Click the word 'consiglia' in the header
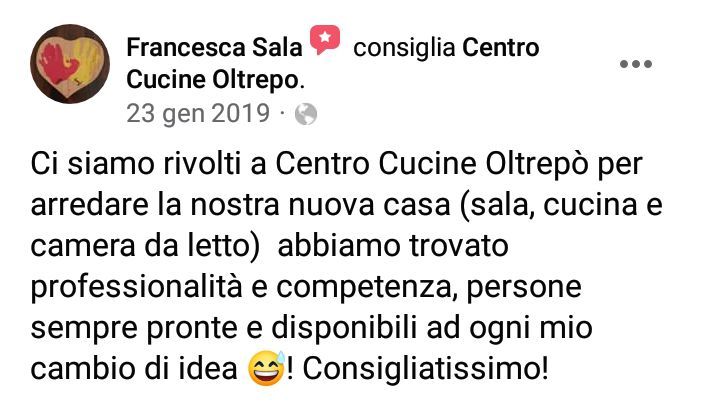 point(404,48)
